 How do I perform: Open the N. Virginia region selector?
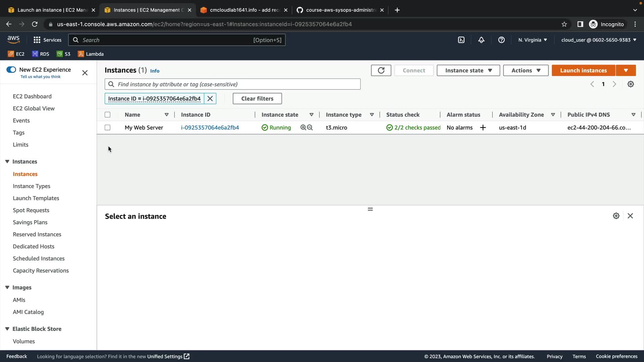pyautogui.click(x=533, y=40)
